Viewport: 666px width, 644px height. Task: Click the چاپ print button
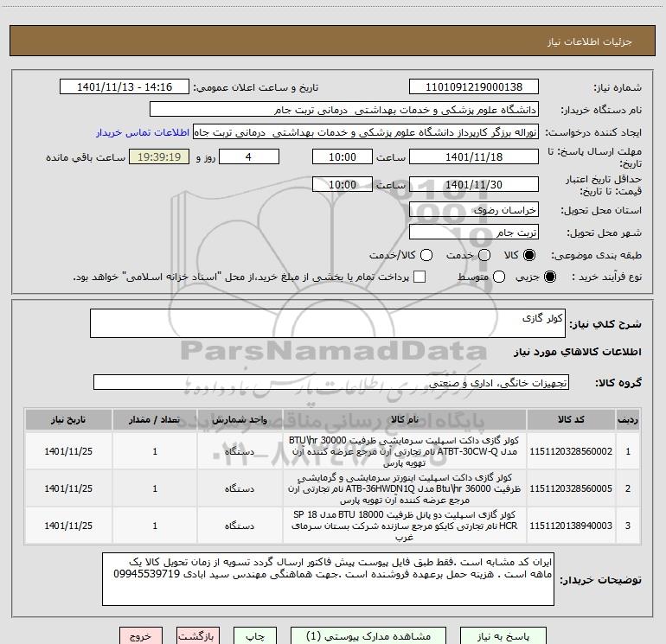(255, 636)
